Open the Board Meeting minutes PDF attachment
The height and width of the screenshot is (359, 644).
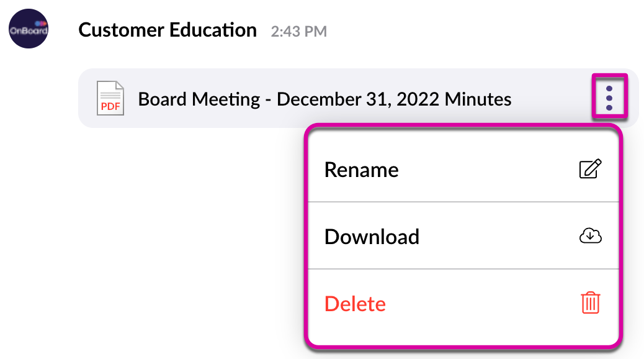324,99
